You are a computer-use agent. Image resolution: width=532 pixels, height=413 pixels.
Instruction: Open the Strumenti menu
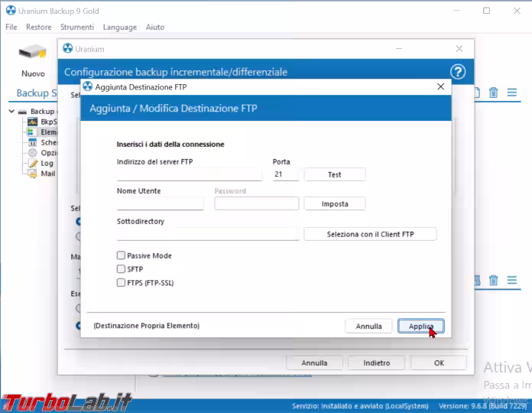click(77, 27)
